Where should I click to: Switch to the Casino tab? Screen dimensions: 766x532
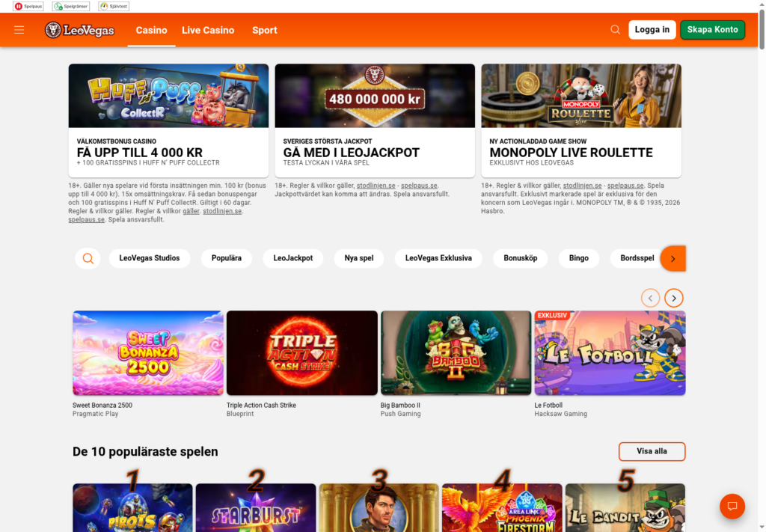point(151,30)
